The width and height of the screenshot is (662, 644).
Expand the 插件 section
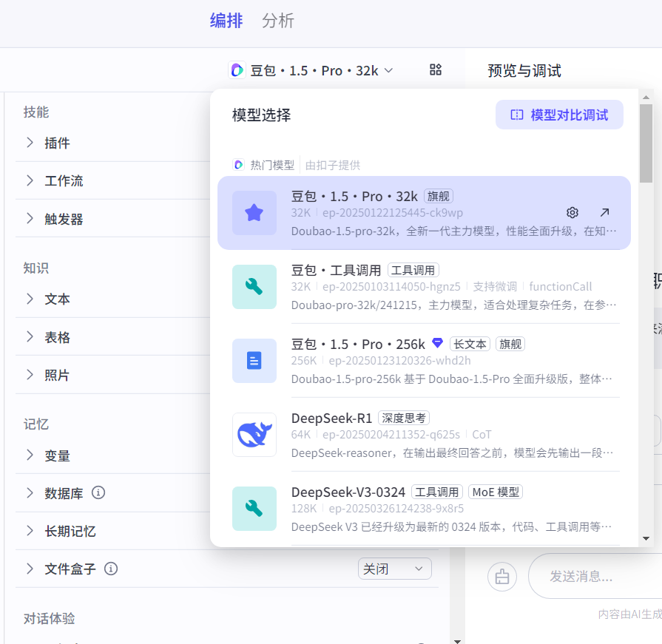click(30, 143)
